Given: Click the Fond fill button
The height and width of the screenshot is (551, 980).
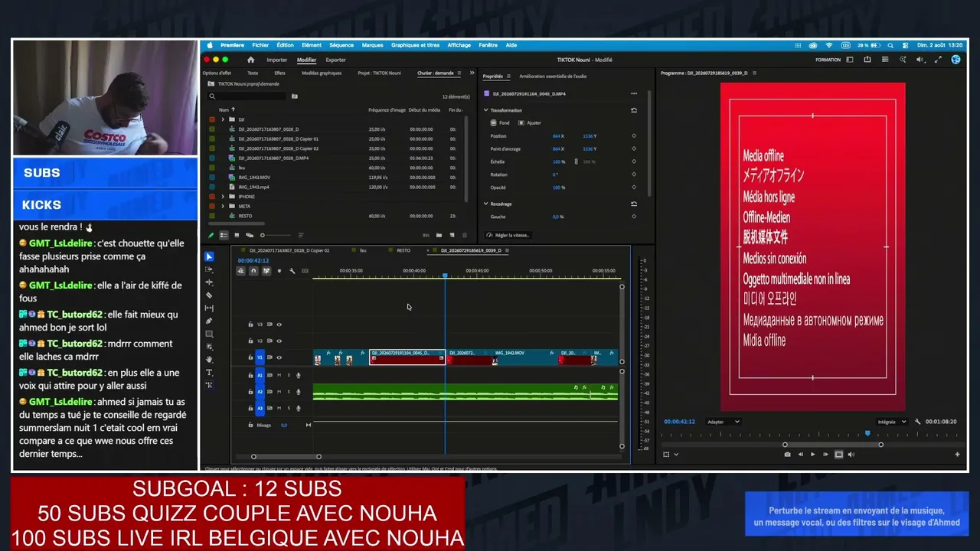Looking at the screenshot, I should [x=501, y=122].
